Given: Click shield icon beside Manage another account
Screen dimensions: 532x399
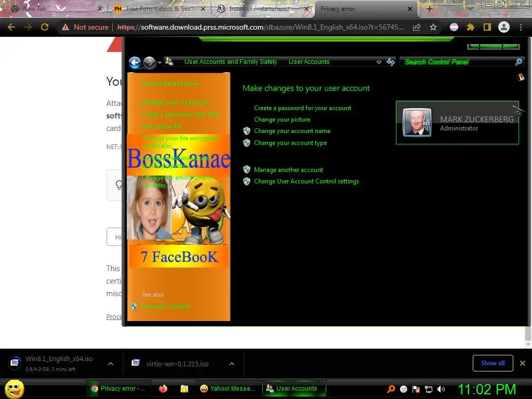Looking at the screenshot, I should 247,170.
